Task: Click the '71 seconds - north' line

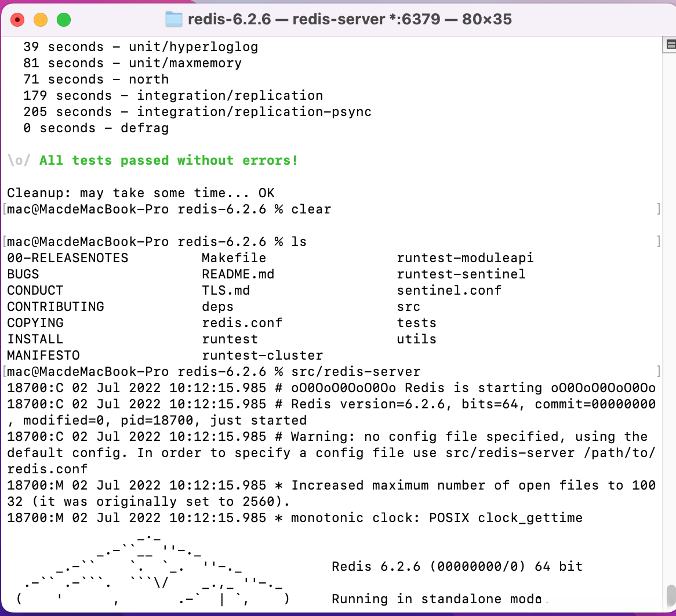Action: click(96, 79)
